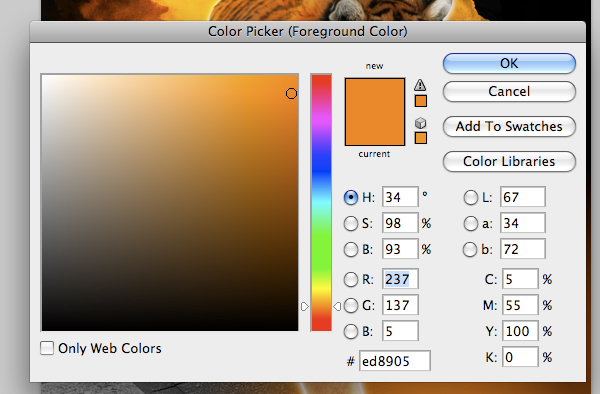Select the Lab a radio button
Image resolution: width=600 pixels, height=394 pixels.
[470, 223]
